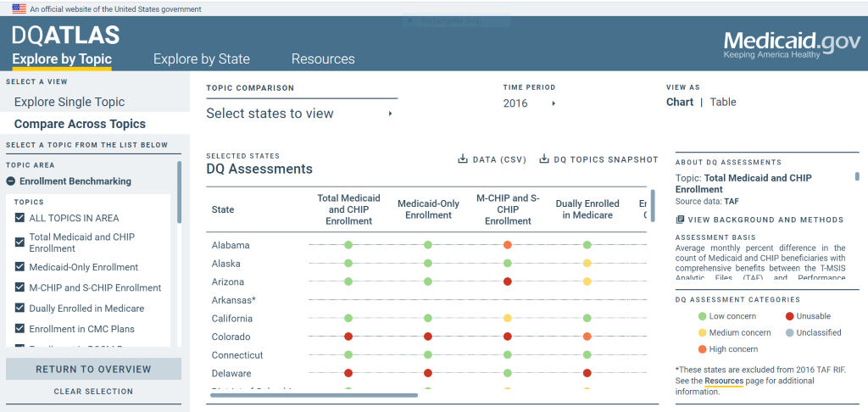Open Resources link in footnote
Image resolution: width=868 pixels, height=412 pixels.
pyautogui.click(x=724, y=381)
